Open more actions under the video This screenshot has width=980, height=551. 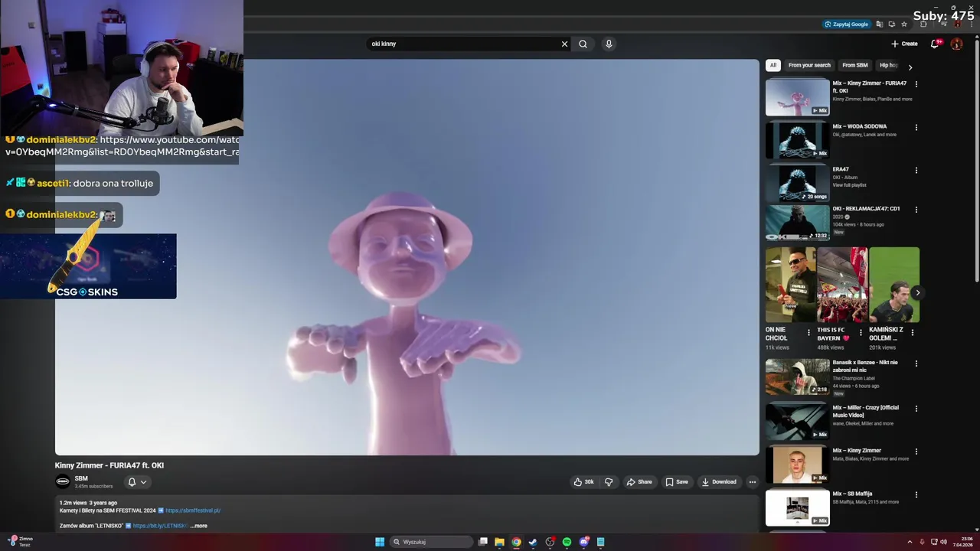tap(753, 482)
